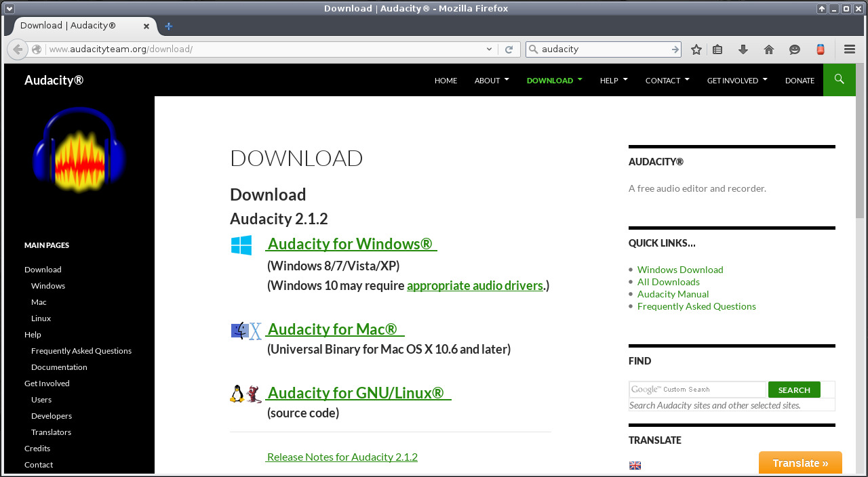The height and width of the screenshot is (477, 868).
Task: Select Help in sidebar
Action: click(x=33, y=335)
